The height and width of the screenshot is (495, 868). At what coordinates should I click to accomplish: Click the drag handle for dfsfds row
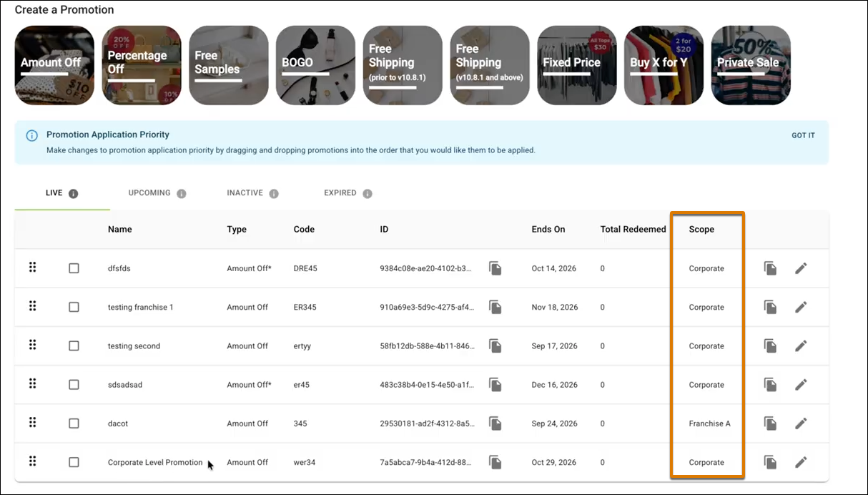pos(32,268)
